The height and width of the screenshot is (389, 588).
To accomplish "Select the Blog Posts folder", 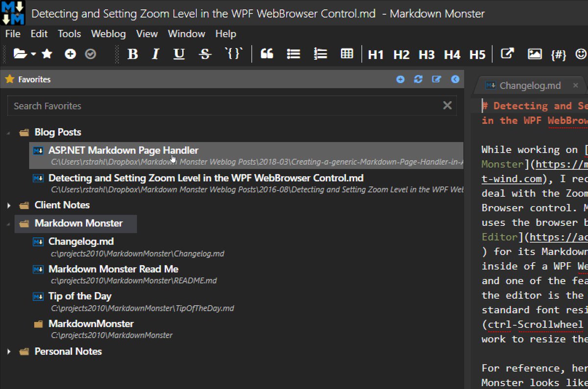I will point(58,132).
